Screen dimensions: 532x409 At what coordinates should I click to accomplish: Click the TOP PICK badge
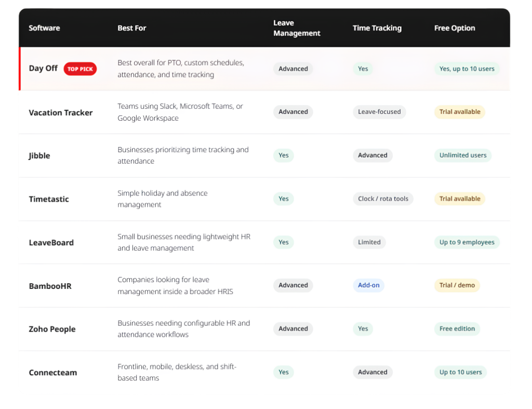click(80, 69)
